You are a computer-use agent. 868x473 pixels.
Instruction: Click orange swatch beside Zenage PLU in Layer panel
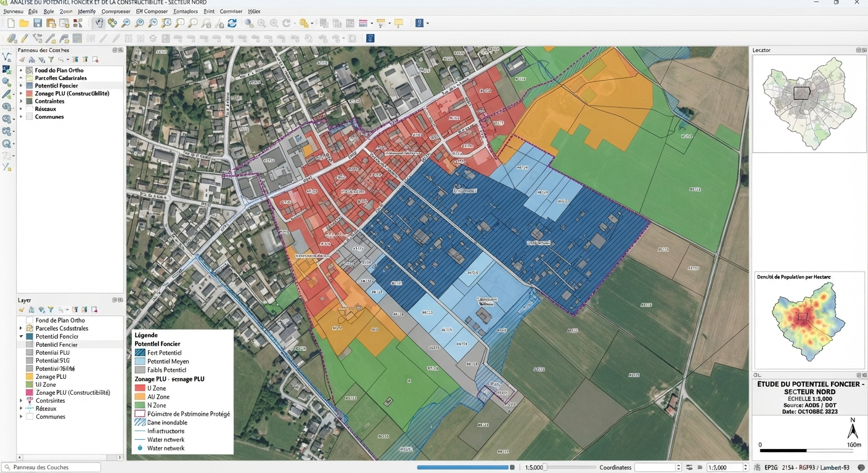click(30, 376)
